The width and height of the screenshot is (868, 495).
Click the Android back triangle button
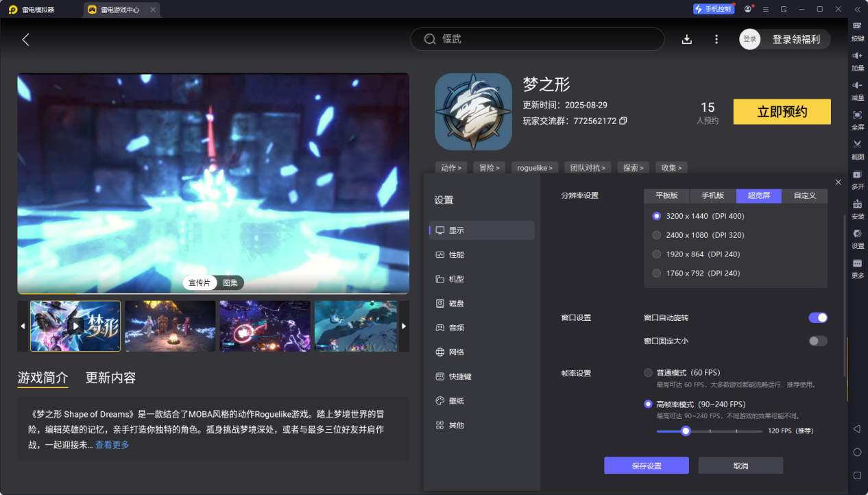click(x=857, y=428)
